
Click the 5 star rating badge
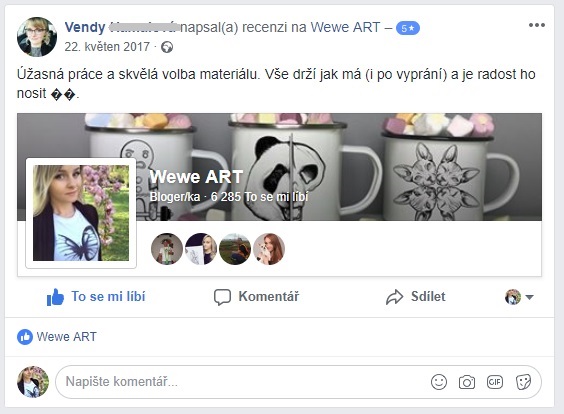point(408,28)
